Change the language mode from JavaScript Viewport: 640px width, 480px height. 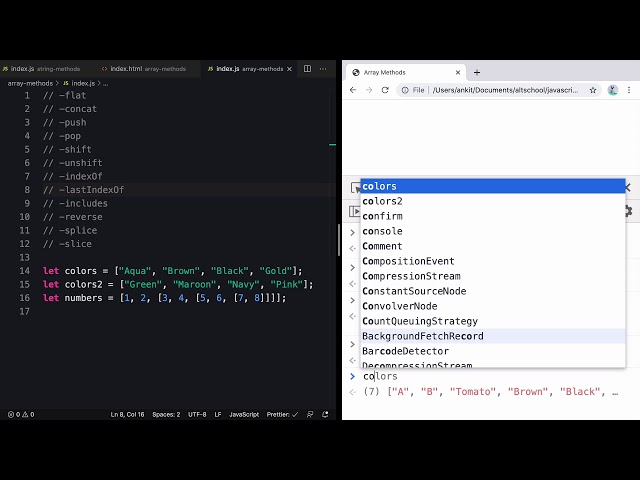[x=244, y=414]
